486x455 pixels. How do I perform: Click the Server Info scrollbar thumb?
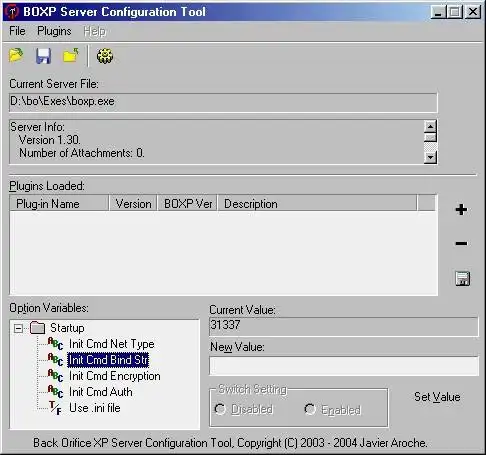click(430, 138)
